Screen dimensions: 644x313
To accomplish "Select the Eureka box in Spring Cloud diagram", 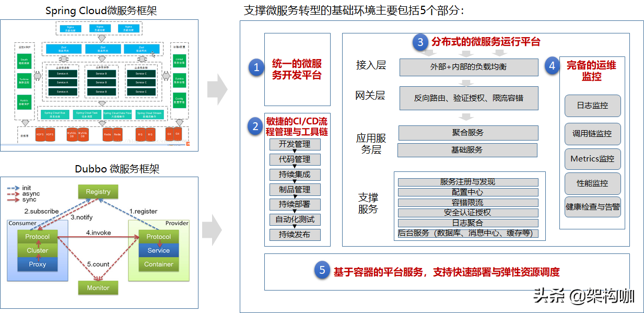I will pyautogui.click(x=179, y=81).
